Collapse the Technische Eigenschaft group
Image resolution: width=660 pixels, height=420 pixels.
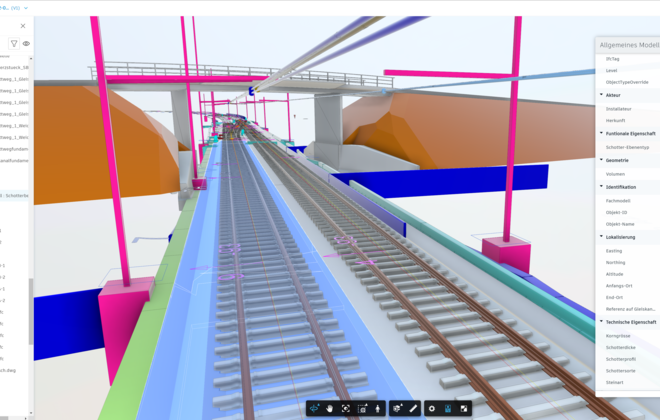click(x=600, y=322)
